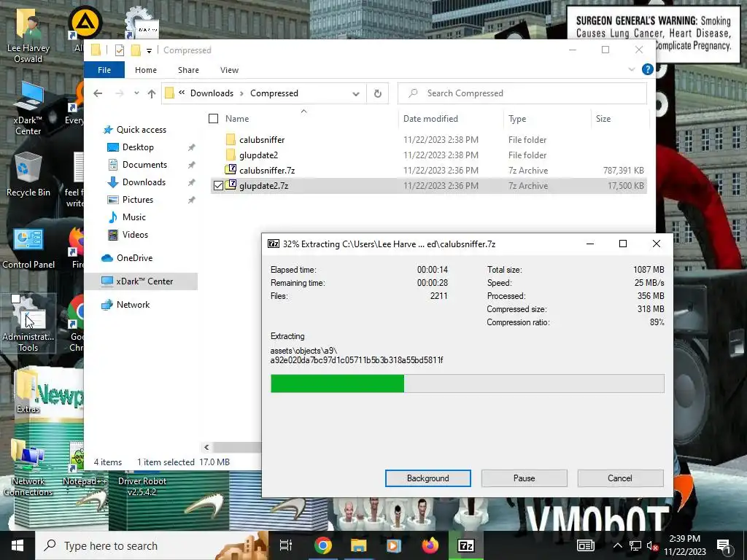This screenshot has width=747, height=560.
Task: Cancel the extraction
Action: 620,478
